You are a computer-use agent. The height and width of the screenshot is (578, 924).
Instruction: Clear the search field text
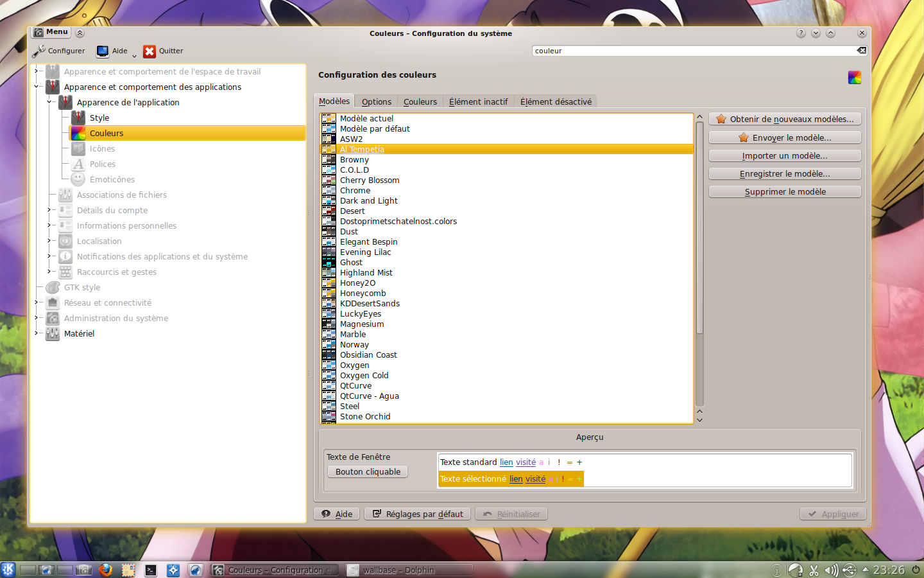(861, 51)
